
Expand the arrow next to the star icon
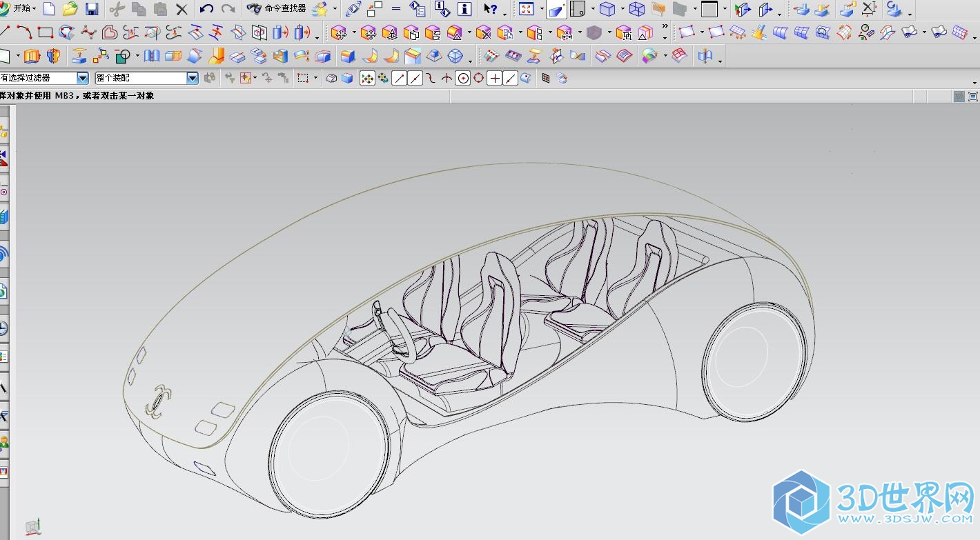tap(335, 10)
